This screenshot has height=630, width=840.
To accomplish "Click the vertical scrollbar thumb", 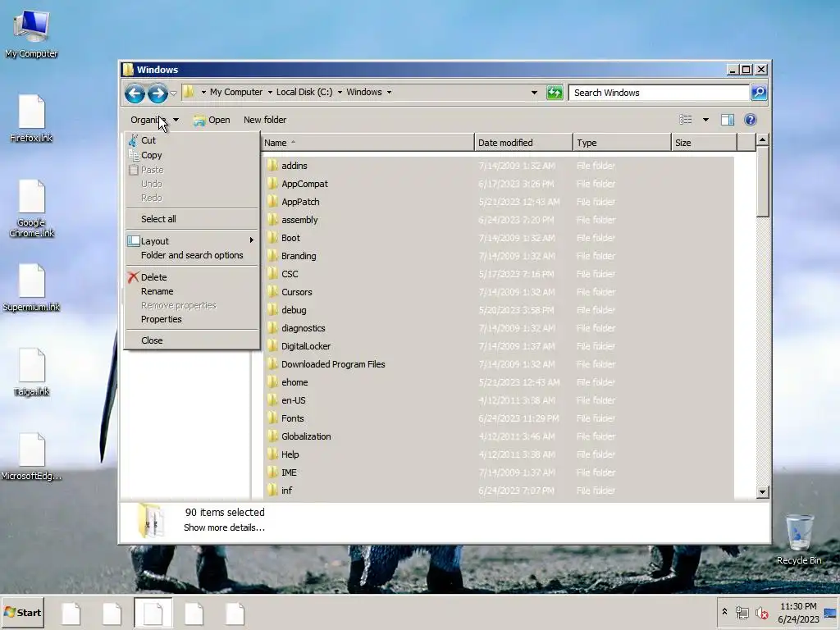I will (762, 182).
